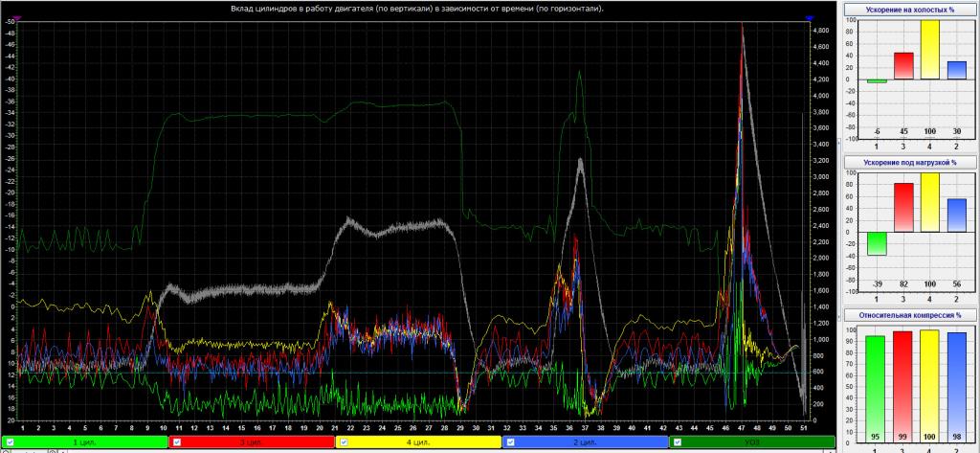Select the yellow 4 цил. legend bar
Image resolution: width=980 pixels, height=453 pixels.
tap(419, 442)
